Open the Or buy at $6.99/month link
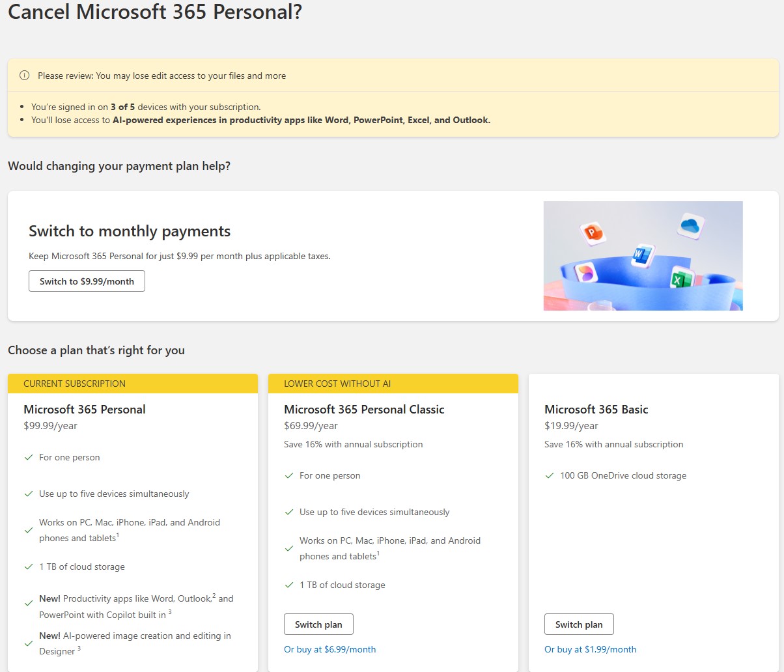 click(330, 649)
